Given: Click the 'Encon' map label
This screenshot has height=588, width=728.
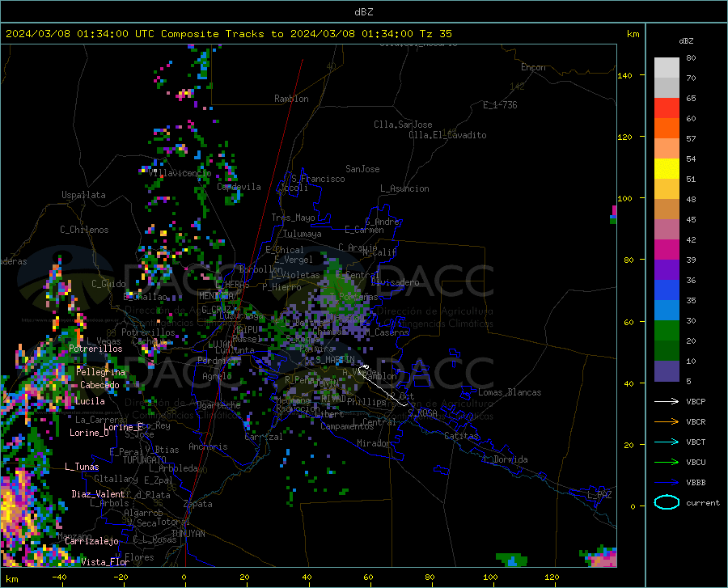Looking at the screenshot, I should pos(533,67).
